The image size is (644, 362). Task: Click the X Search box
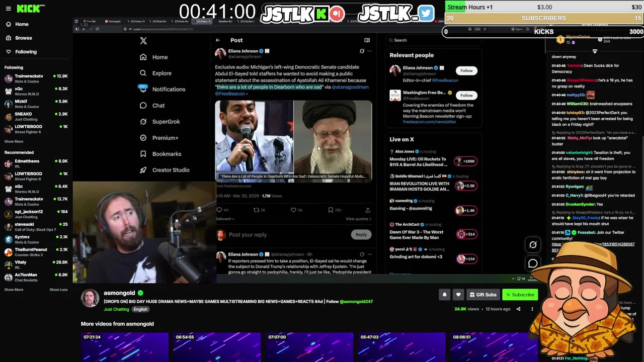coord(433,40)
